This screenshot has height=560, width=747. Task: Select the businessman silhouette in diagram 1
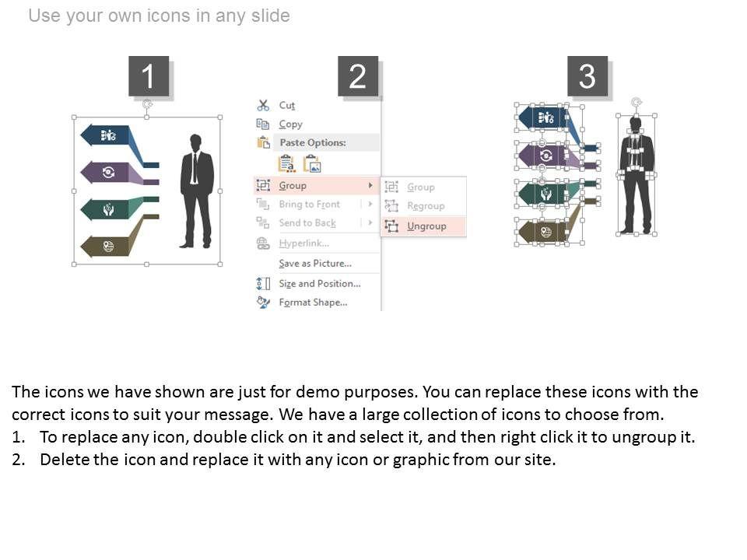pyautogui.click(x=196, y=191)
